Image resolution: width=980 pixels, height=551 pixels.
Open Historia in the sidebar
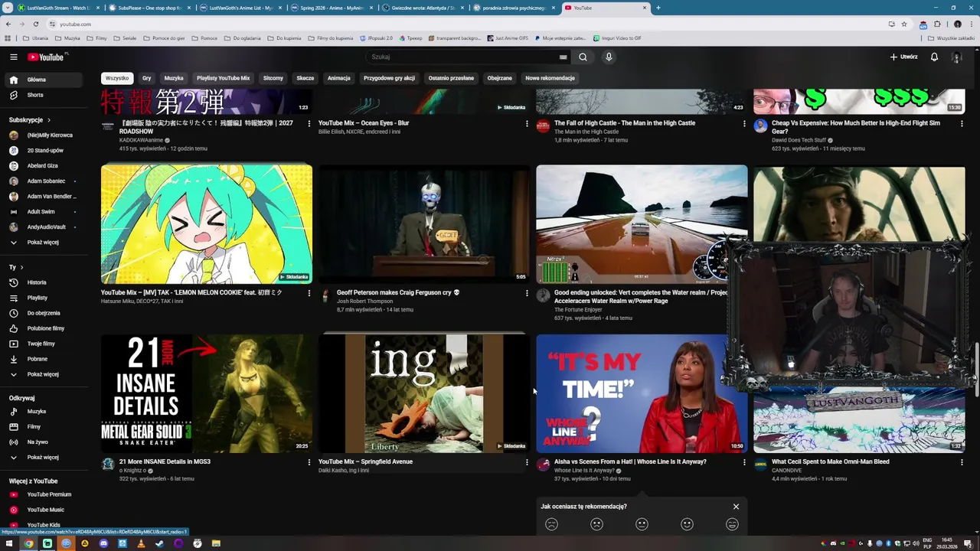[44, 282]
